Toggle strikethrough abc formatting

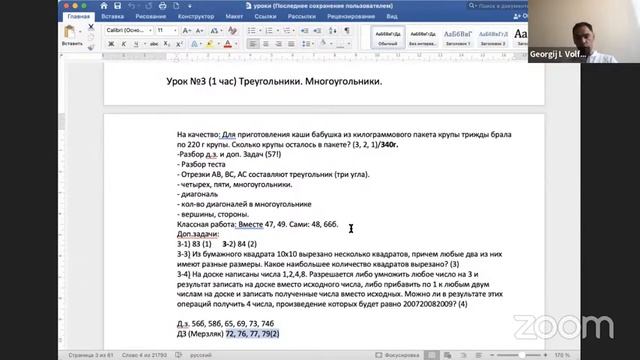pos(153,44)
